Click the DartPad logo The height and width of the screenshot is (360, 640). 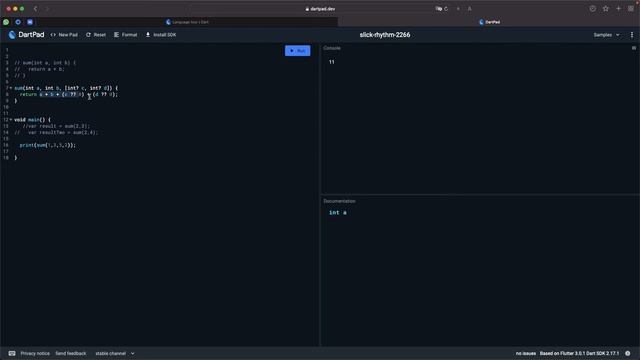tap(26, 35)
